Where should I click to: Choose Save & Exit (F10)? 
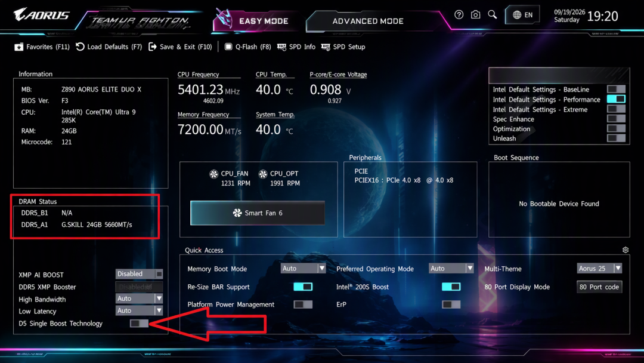pyautogui.click(x=180, y=47)
